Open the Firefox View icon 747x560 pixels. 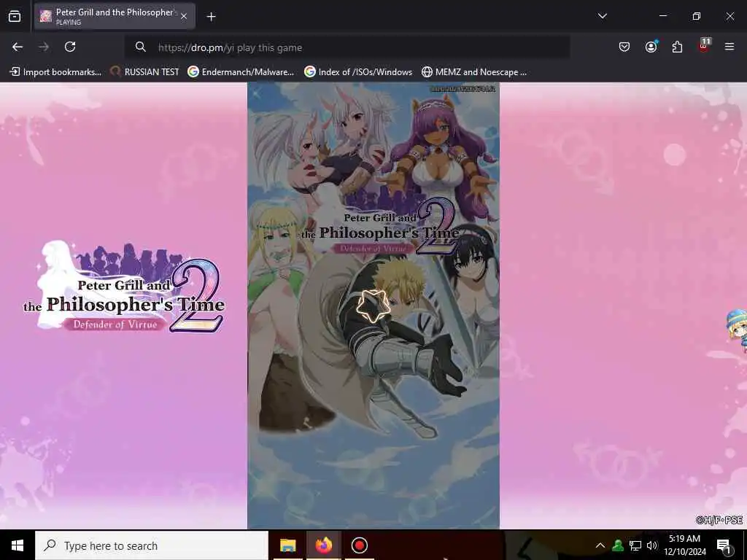15,17
